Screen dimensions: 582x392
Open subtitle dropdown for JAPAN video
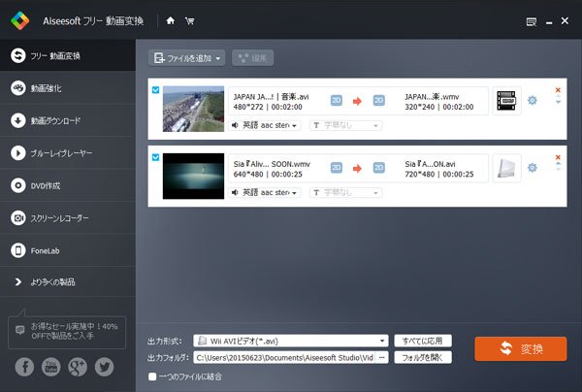(x=345, y=125)
